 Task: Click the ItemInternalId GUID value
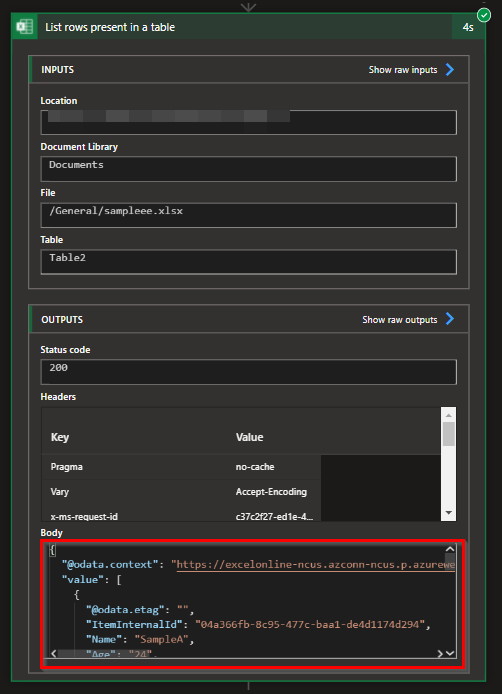[x=310, y=625]
